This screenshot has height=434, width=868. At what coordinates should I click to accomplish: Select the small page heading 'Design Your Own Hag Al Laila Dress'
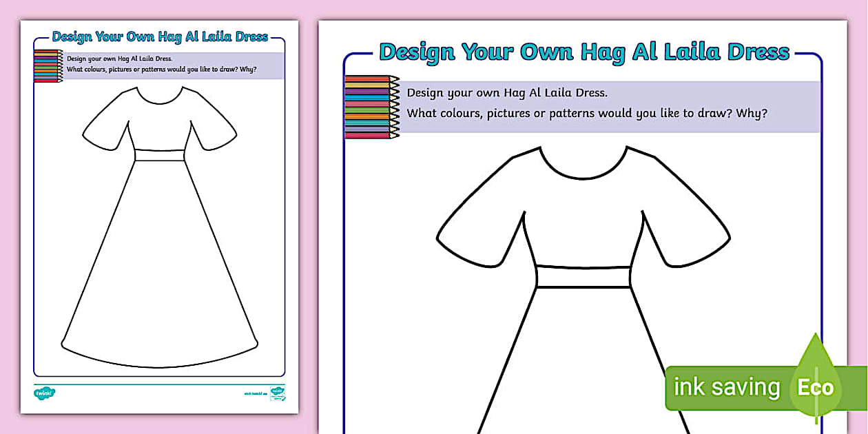tap(159, 37)
